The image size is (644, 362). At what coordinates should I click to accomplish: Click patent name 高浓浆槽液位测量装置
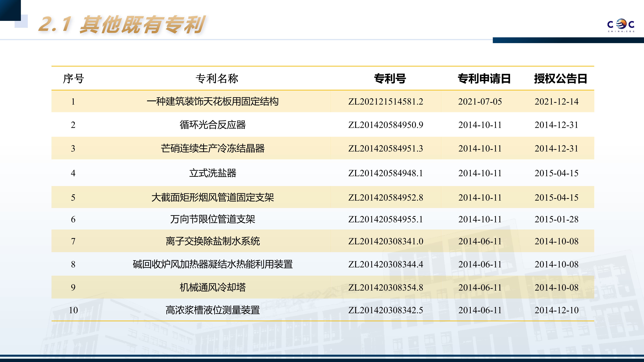212,310
